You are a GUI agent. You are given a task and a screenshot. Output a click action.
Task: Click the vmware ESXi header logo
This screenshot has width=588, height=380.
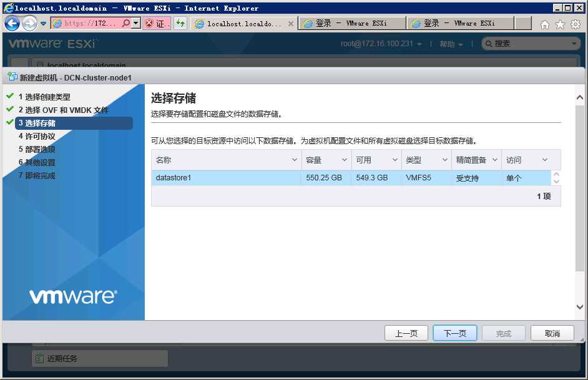pos(52,44)
